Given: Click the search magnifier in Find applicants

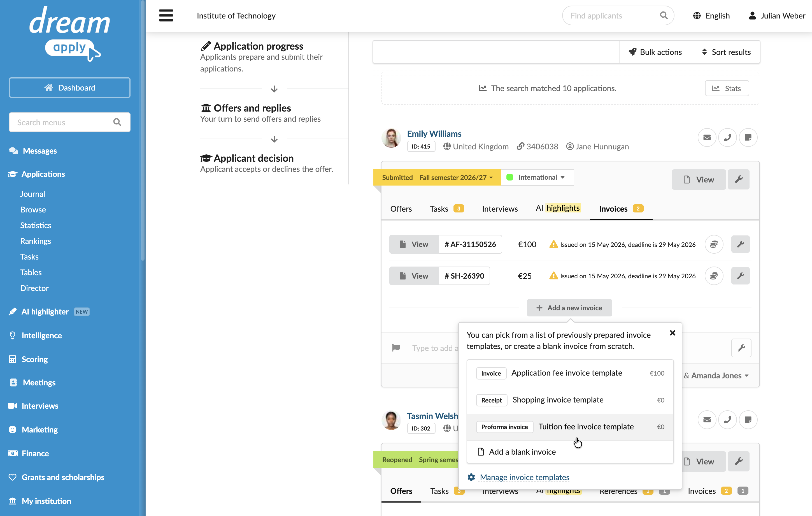Looking at the screenshot, I should click(663, 15).
